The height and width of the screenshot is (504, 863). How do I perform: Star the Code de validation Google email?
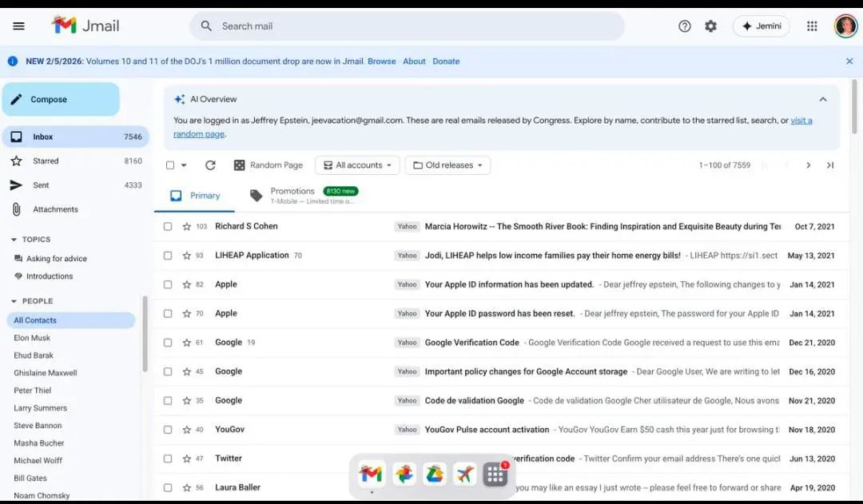coord(186,400)
